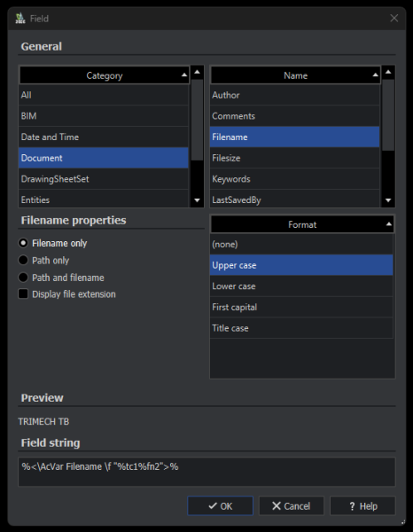Pick the LastSavedBy field name
The height and width of the screenshot is (532, 413).
pyautogui.click(x=294, y=199)
